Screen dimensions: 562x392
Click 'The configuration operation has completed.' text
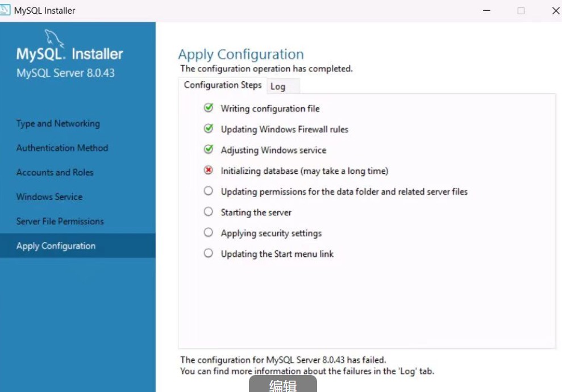click(x=267, y=68)
